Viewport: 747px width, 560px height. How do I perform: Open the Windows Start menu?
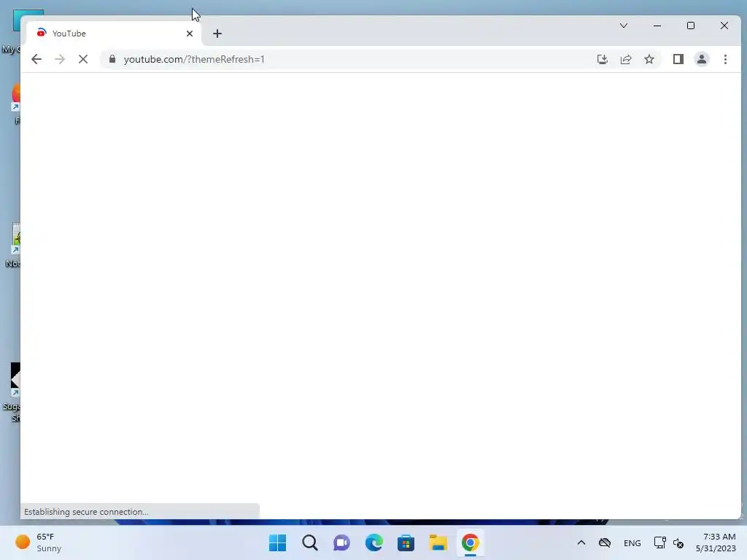[x=277, y=542]
